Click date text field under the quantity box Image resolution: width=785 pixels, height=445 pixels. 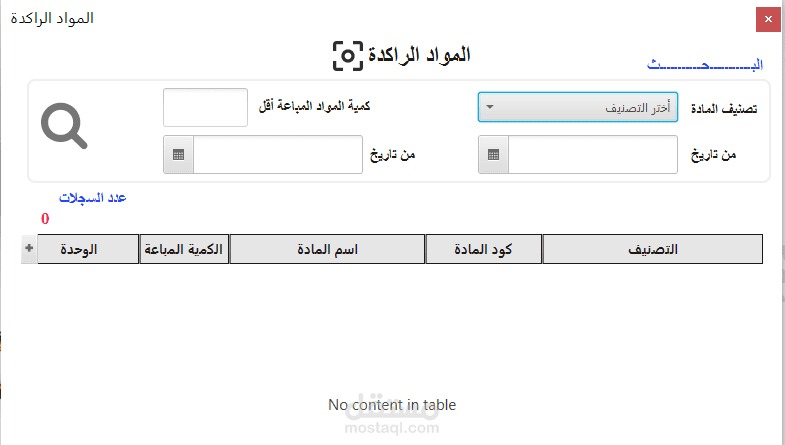pos(277,155)
